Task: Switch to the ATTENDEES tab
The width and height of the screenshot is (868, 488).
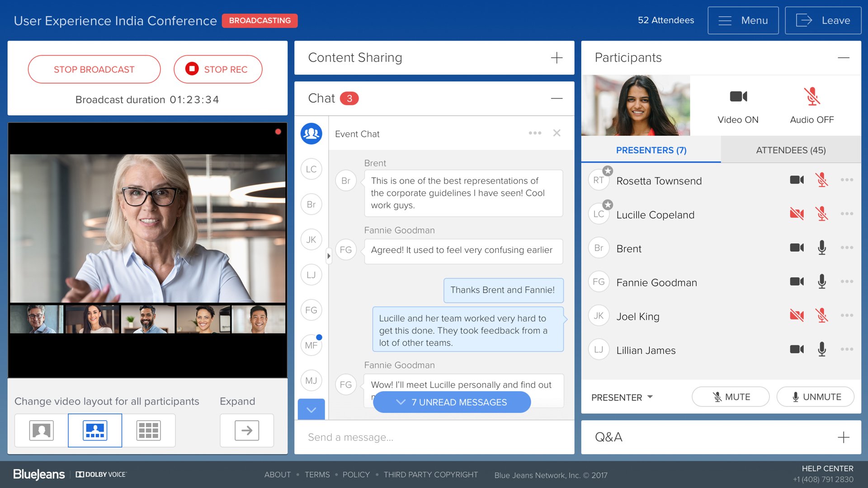Action: [790, 150]
